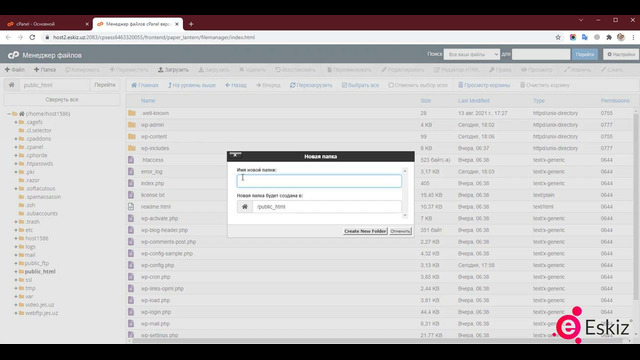Go up one level with На уровень выше
Viewport: 640px width, 360px height.
(x=191, y=85)
